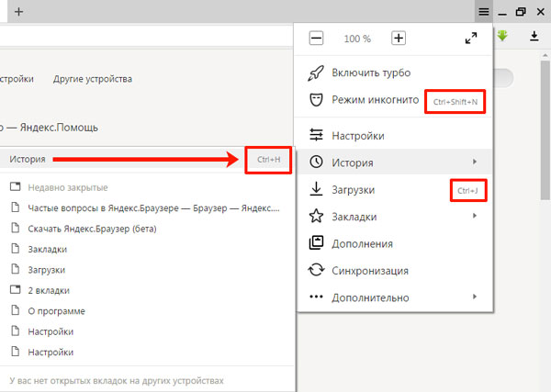Click the hamburger main menu icon
551x392 pixels.
tap(484, 12)
